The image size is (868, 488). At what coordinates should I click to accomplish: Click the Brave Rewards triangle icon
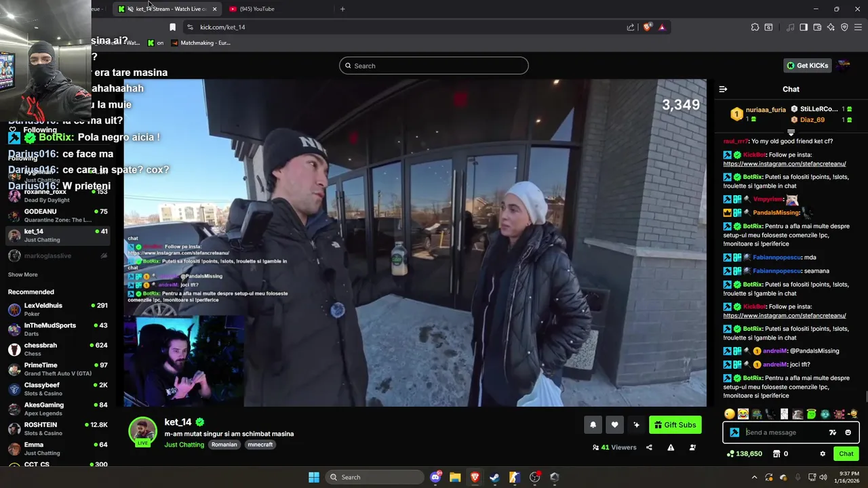[x=662, y=27]
